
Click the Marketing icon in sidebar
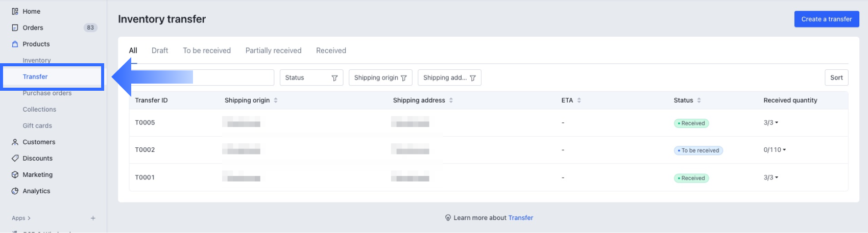[15, 174]
